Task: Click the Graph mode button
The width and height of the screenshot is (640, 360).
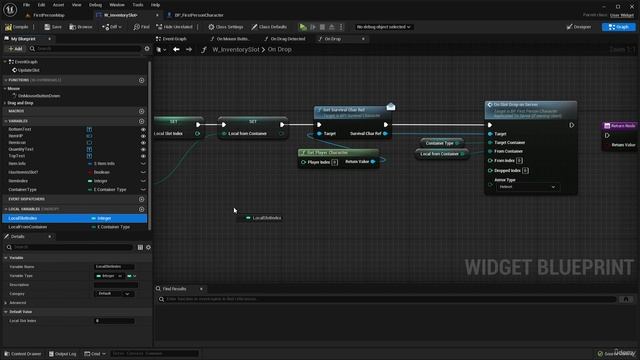Action: 619,27
